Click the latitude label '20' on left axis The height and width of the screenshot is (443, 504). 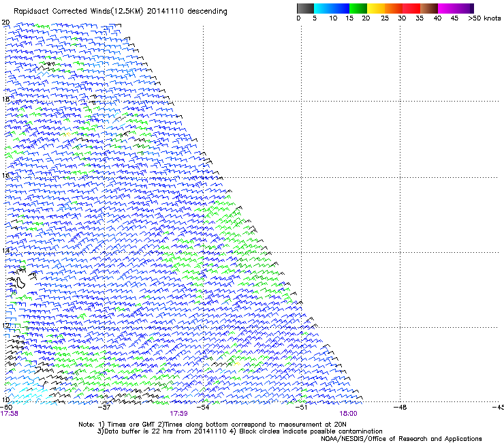pos(5,22)
